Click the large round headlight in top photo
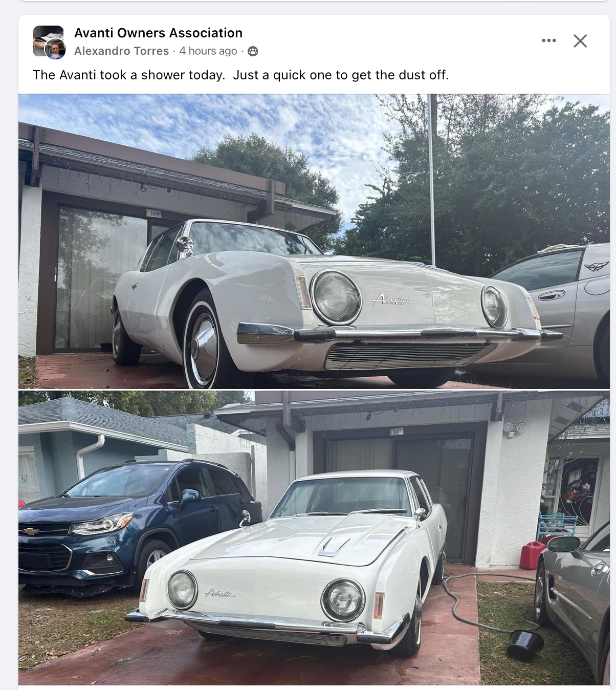Viewport: 616px width, 690px height. [335, 297]
